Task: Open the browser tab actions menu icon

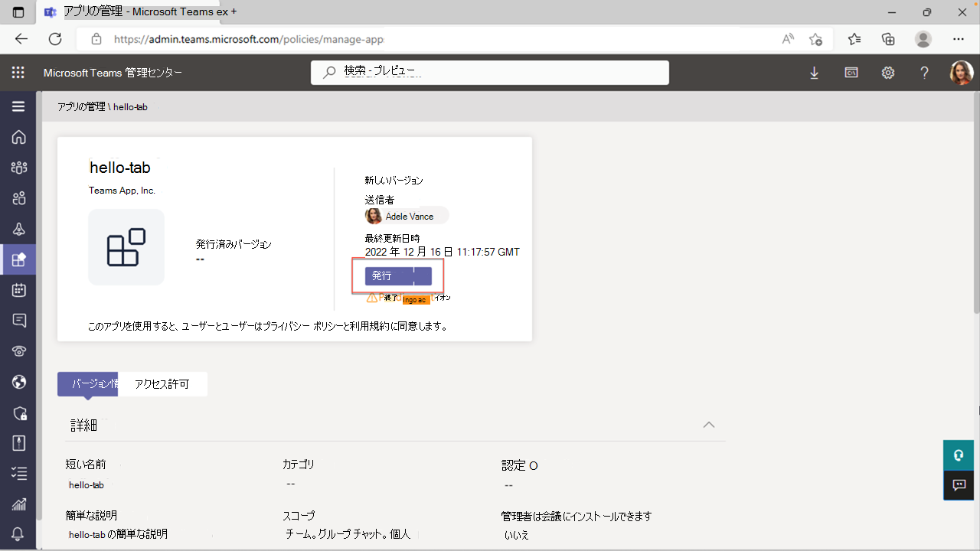Action: coord(18,12)
